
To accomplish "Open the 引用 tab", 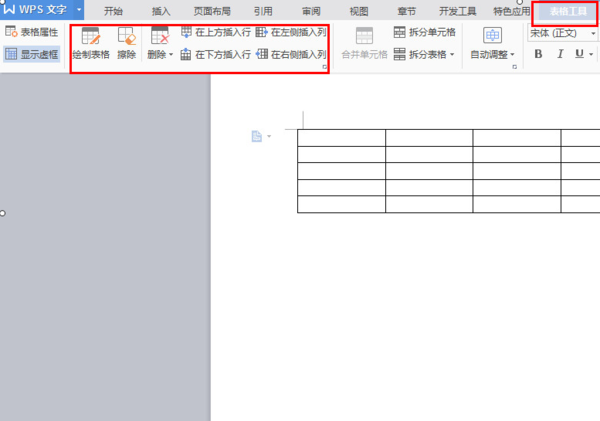I will point(263,11).
